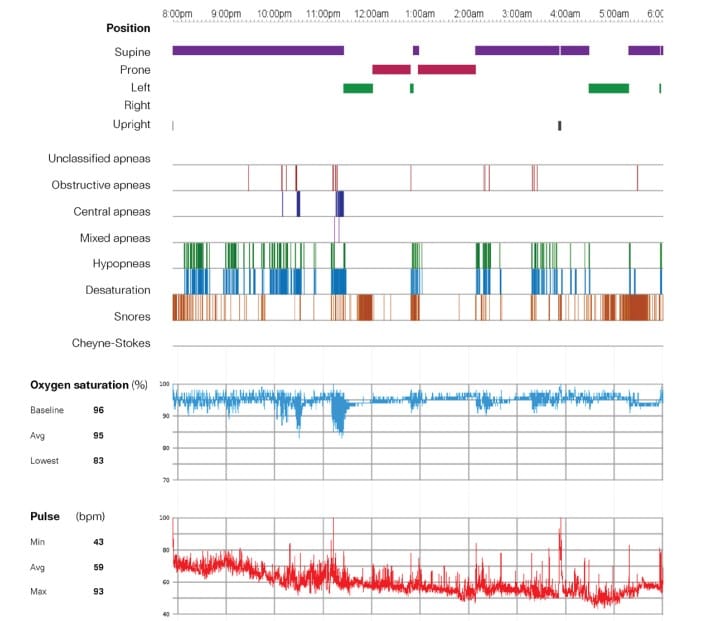Select the Lowest oxygen value 83
Image resolution: width=704 pixels, height=621 pixels.
click(99, 461)
